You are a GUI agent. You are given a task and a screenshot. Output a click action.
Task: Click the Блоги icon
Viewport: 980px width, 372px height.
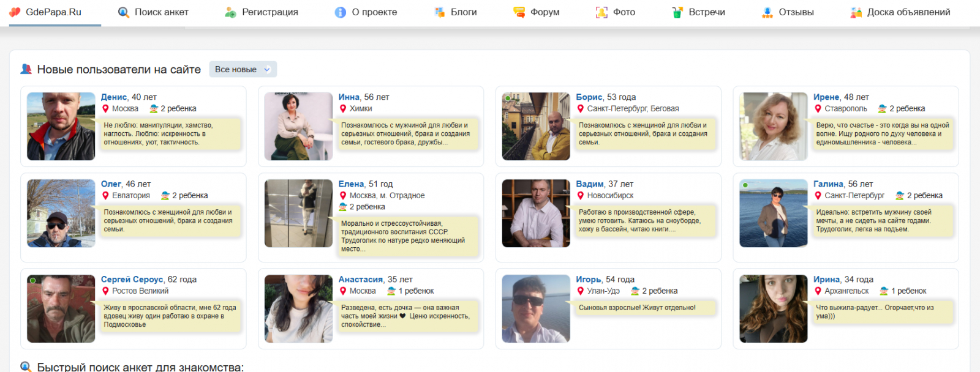coord(440,12)
